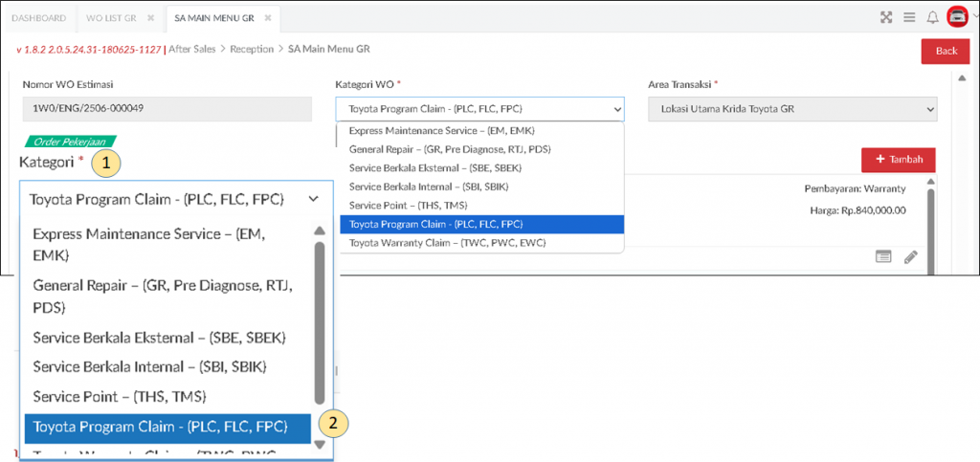Click the enlarged Kategori list scrollbar thumb
This screenshot has height=462, width=980.
(x=319, y=322)
